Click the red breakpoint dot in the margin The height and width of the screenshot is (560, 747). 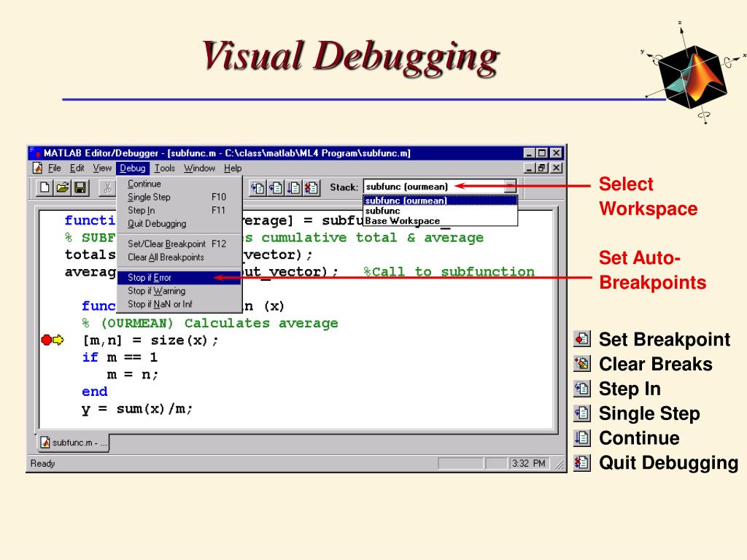(x=46, y=340)
